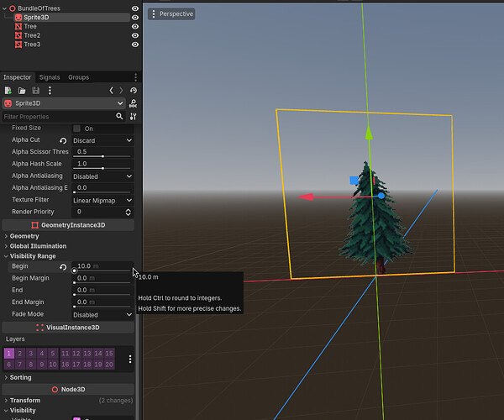Screen dimensions: 504x420
Task: Click the Render Priority stepper arrows
Action: click(129, 212)
